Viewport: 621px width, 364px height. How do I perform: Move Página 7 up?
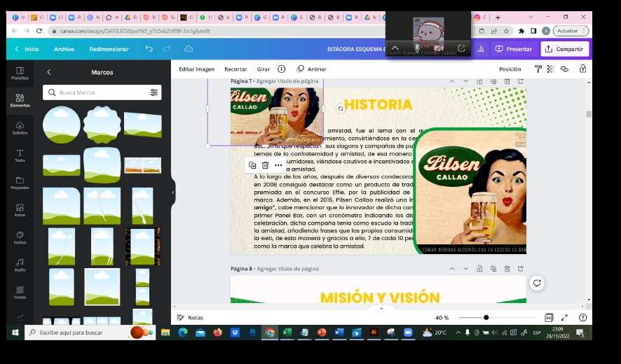tap(452, 81)
